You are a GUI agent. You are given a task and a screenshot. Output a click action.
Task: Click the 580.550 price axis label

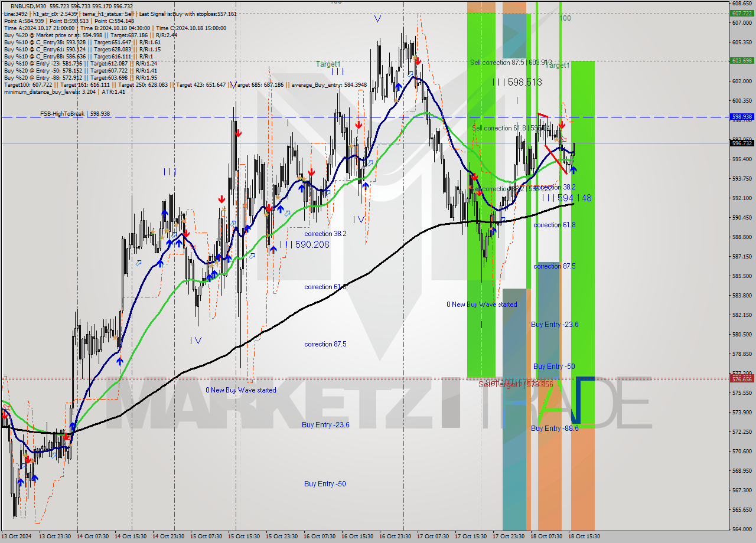[741, 334]
